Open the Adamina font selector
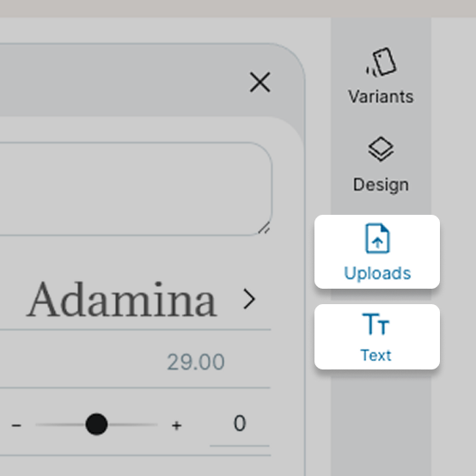Screen dimensions: 476x476 click(x=136, y=299)
